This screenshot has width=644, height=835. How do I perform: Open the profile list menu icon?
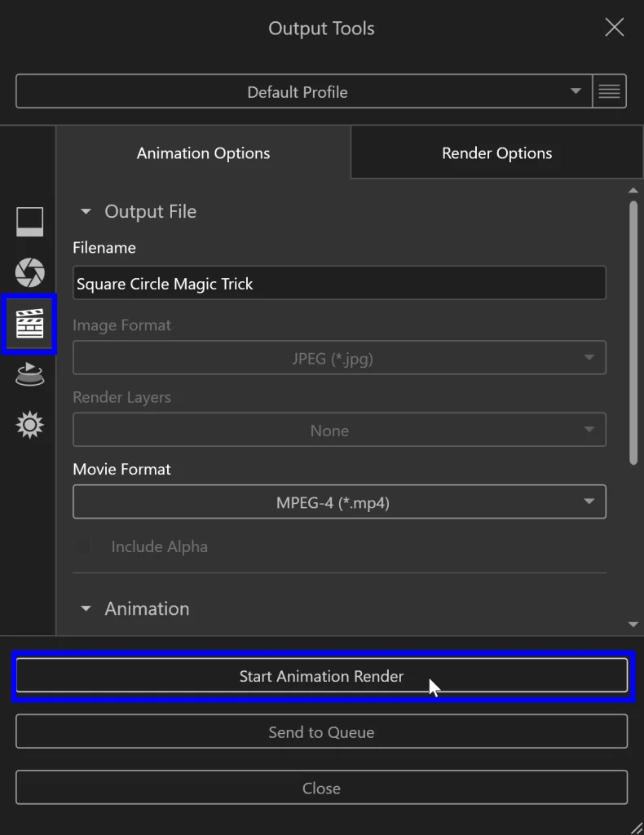click(609, 91)
